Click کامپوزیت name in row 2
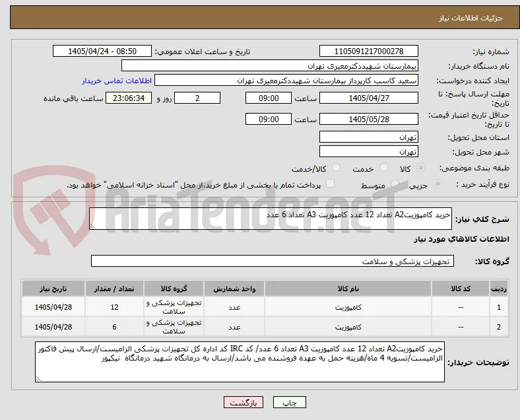 (348, 327)
